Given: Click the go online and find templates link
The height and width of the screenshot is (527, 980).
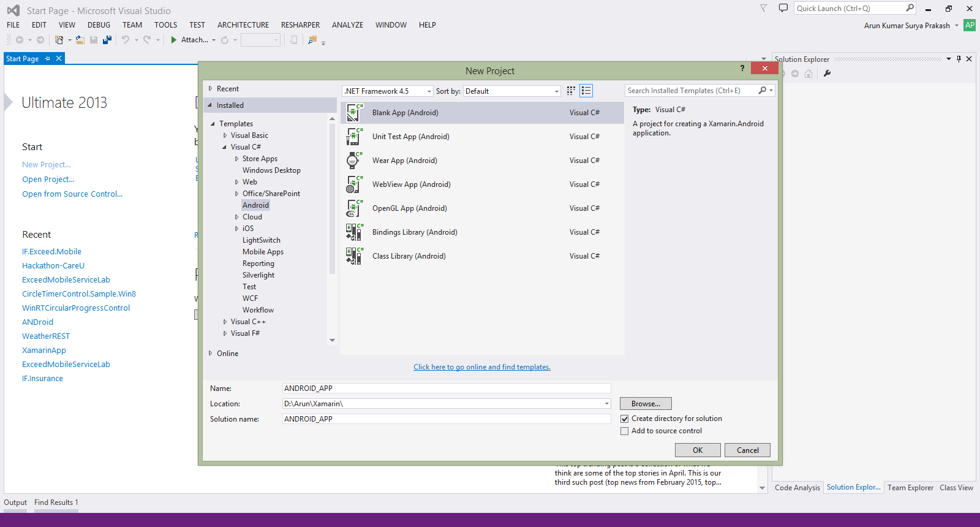Looking at the screenshot, I should [x=482, y=367].
